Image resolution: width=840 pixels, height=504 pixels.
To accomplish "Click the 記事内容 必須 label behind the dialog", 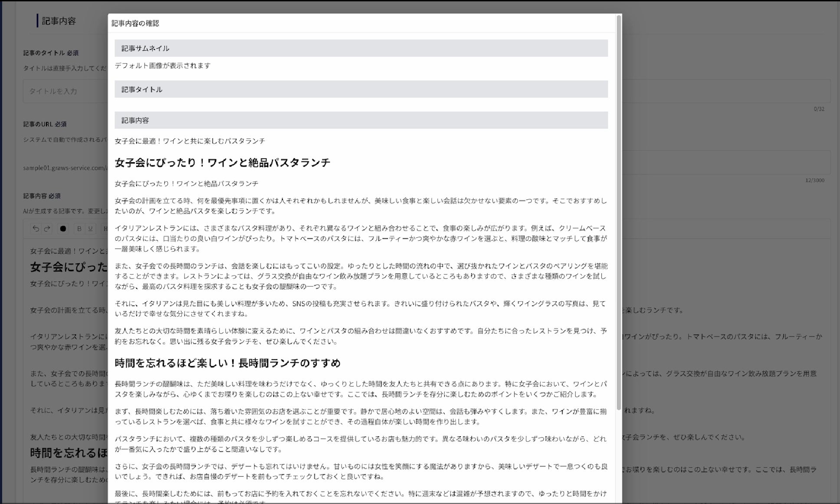I will [42, 196].
